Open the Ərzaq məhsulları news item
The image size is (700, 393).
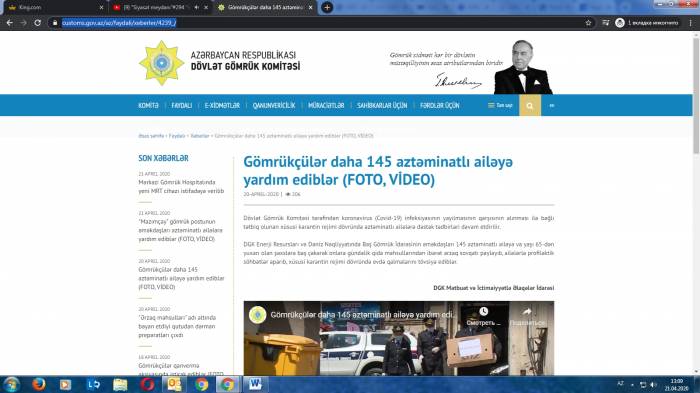point(177,326)
